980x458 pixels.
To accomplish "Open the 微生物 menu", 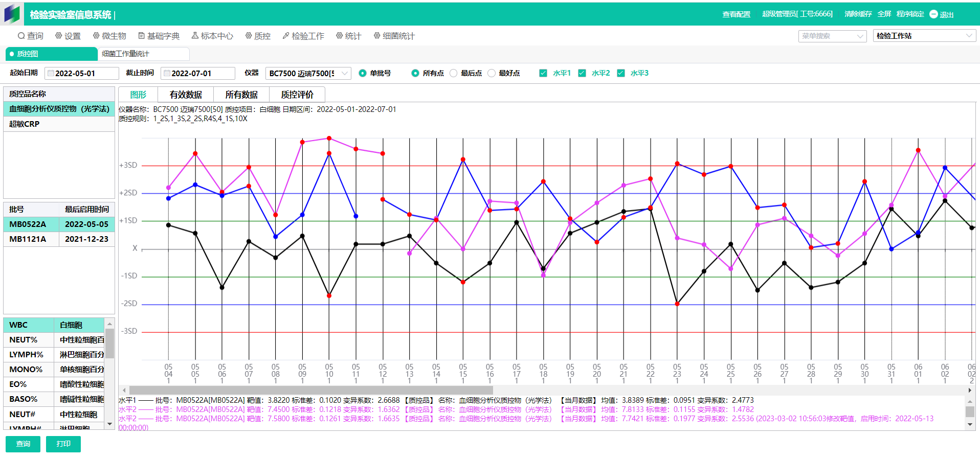I will [x=109, y=36].
